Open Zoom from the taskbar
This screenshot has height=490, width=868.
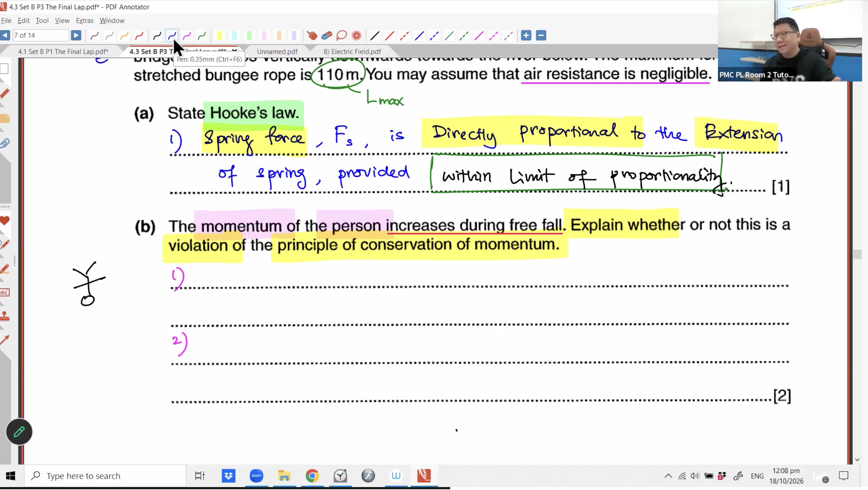tap(256, 476)
